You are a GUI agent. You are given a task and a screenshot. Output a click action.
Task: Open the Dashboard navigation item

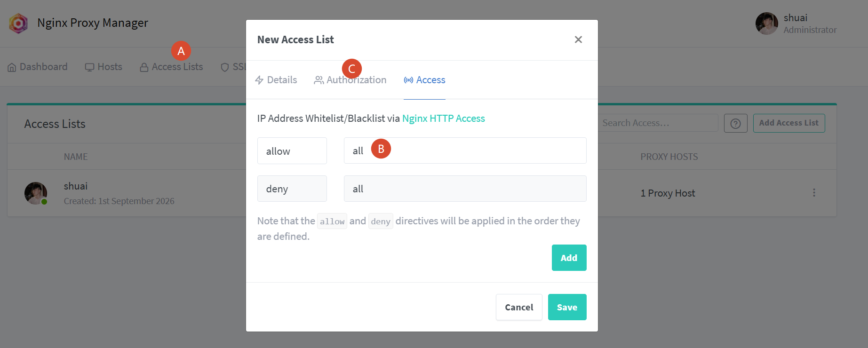click(38, 67)
